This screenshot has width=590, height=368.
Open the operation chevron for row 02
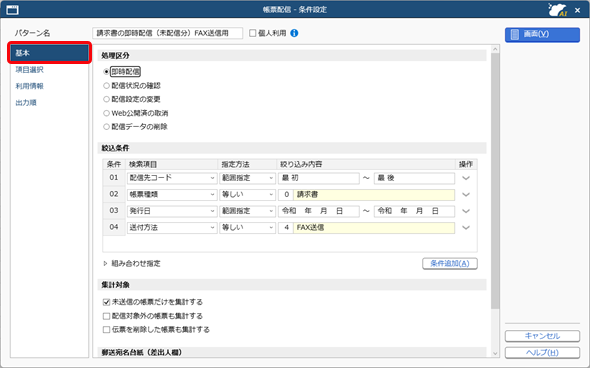click(x=466, y=195)
